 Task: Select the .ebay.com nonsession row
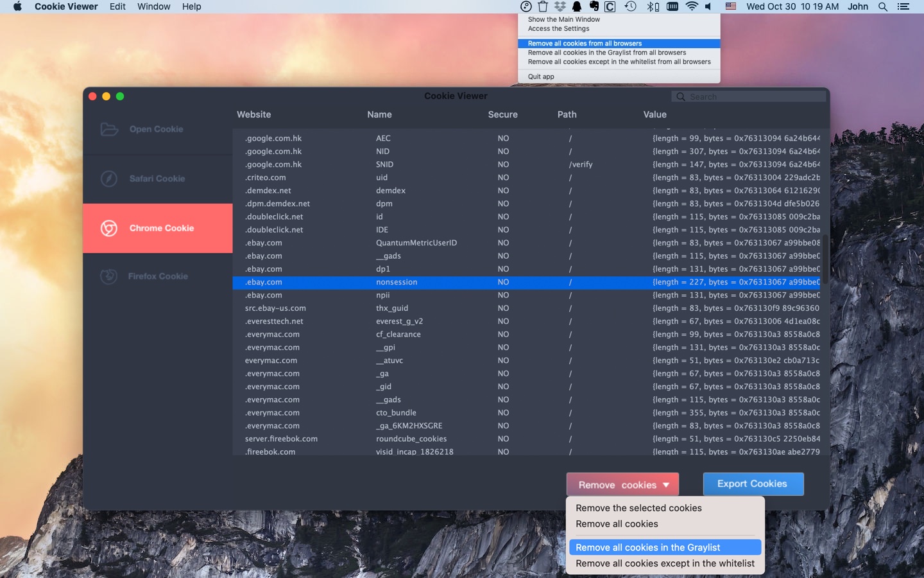point(527,282)
